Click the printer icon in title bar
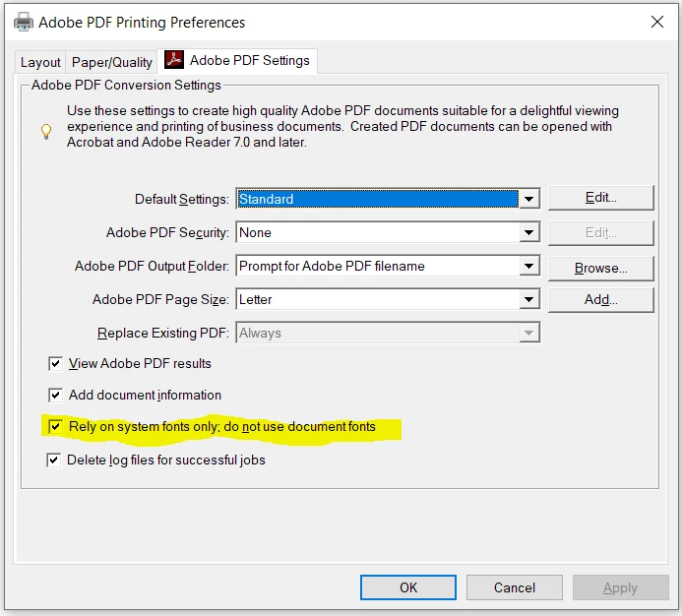Image resolution: width=682 pixels, height=616 pixels. (24, 23)
